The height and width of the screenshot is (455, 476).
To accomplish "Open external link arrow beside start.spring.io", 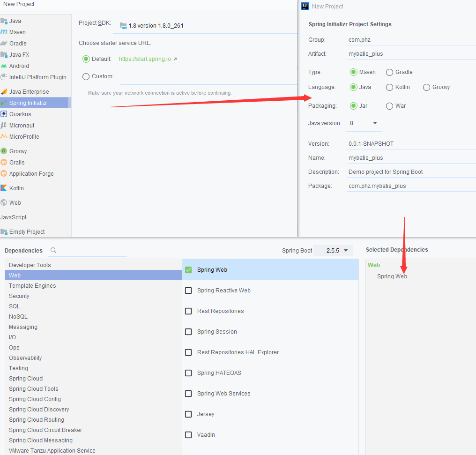I will tap(175, 59).
